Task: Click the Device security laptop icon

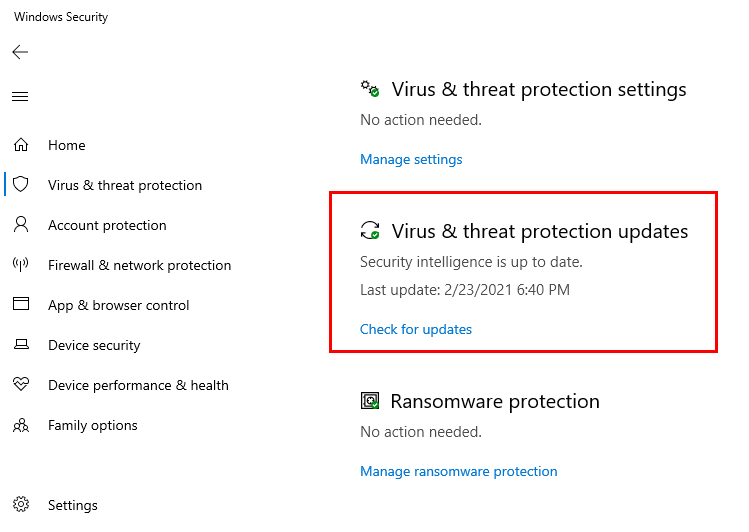Action: coord(21,344)
